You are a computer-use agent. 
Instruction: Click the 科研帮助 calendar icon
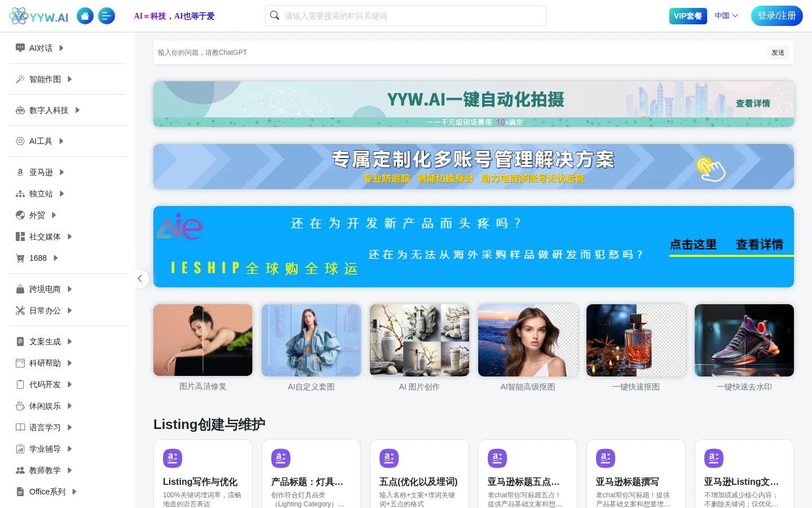click(x=20, y=363)
